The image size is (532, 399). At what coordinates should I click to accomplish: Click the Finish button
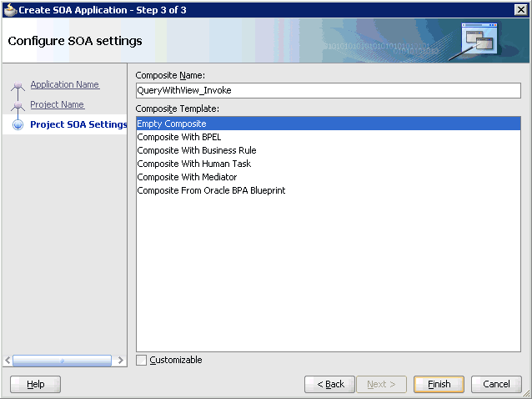pyautogui.click(x=439, y=384)
